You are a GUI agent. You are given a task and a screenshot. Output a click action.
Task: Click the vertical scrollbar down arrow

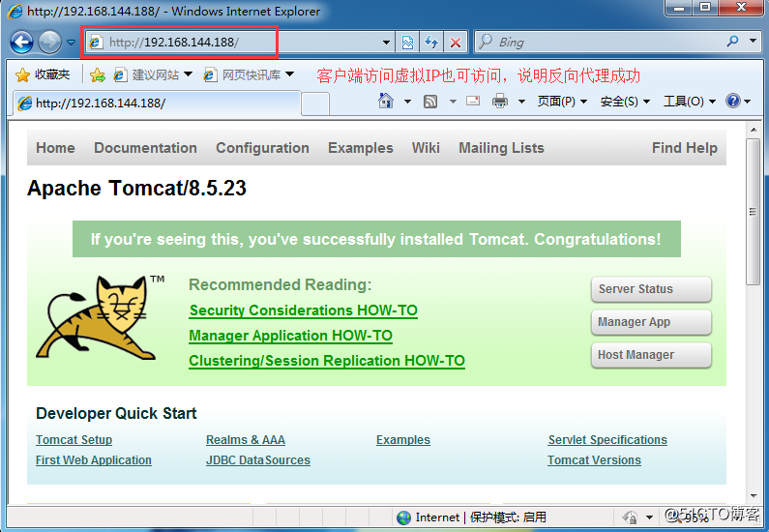click(754, 495)
